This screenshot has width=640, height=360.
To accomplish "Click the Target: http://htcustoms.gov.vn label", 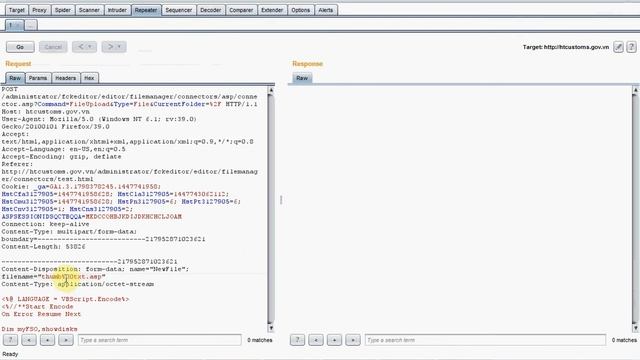I will coord(566,47).
